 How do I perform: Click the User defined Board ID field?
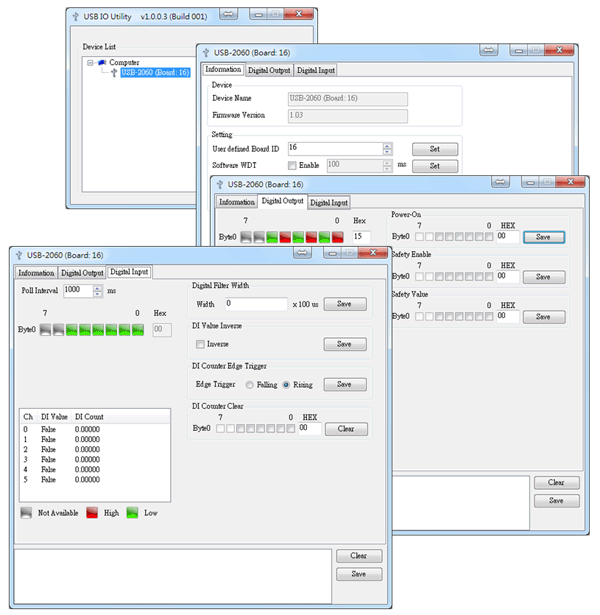point(336,149)
